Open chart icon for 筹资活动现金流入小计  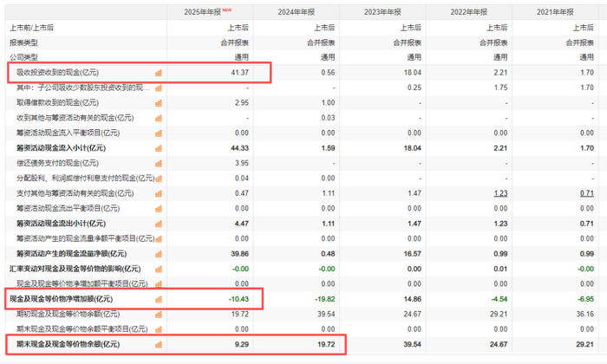pyautogui.click(x=159, y=148)
